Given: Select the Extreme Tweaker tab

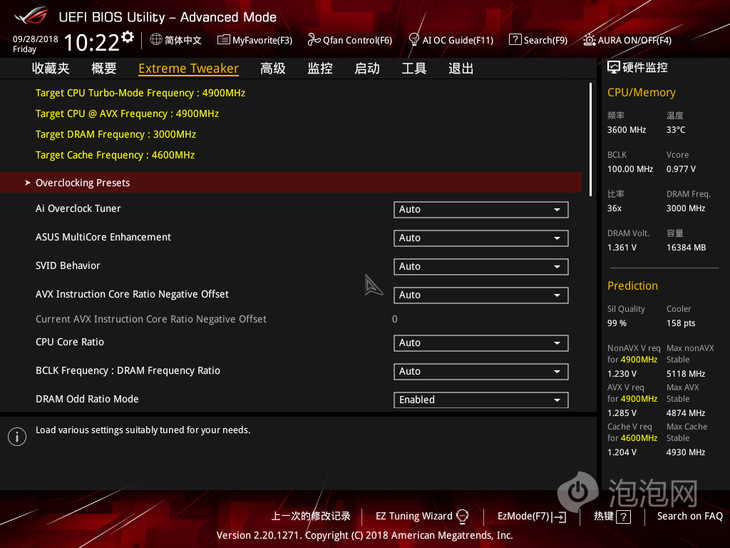Looking at the screenshot, I should click(189, 68).
